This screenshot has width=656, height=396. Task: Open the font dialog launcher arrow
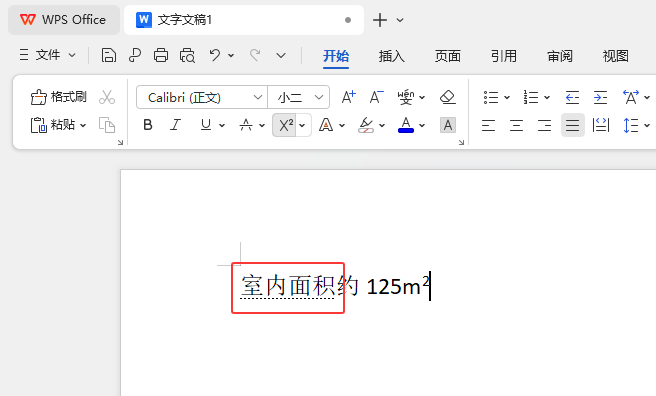coord(461,143)
